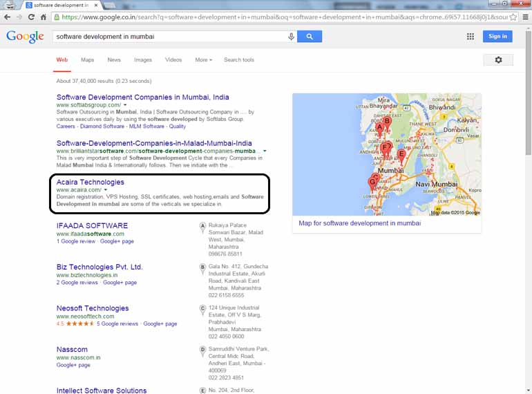Click MLM Software sitelink
532x394 pixels.
coord(146,126)
